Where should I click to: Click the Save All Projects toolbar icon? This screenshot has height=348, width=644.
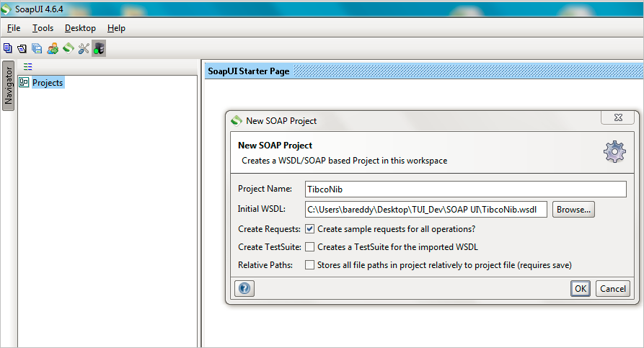click(x=37, y=48)
